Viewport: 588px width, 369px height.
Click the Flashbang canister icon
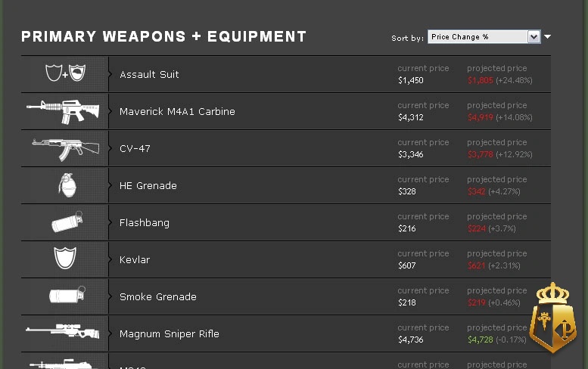pos(67,222)
